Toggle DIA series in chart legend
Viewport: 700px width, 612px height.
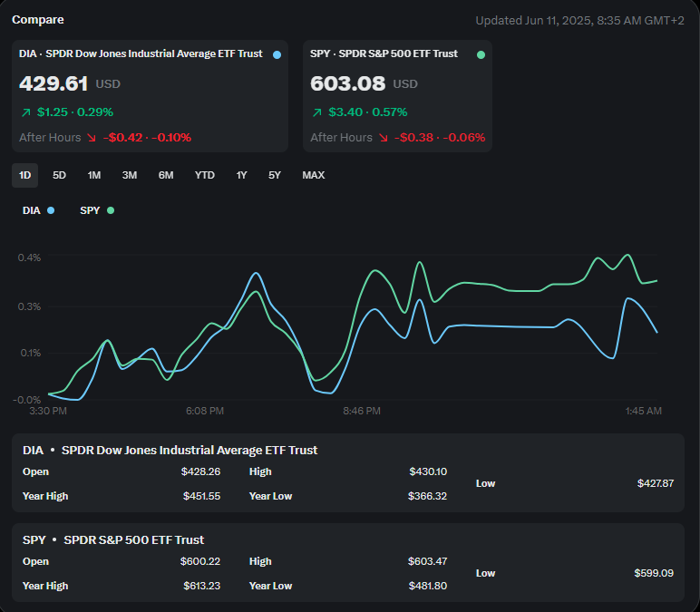38,210
